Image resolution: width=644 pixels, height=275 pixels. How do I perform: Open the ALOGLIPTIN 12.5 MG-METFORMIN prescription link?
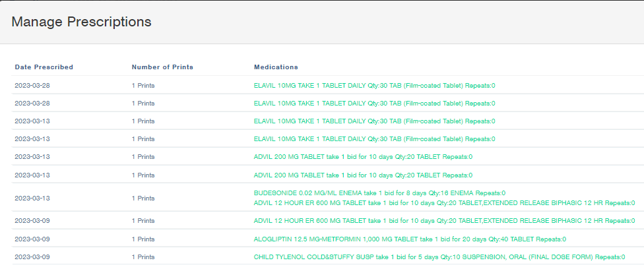coord(409,239)
